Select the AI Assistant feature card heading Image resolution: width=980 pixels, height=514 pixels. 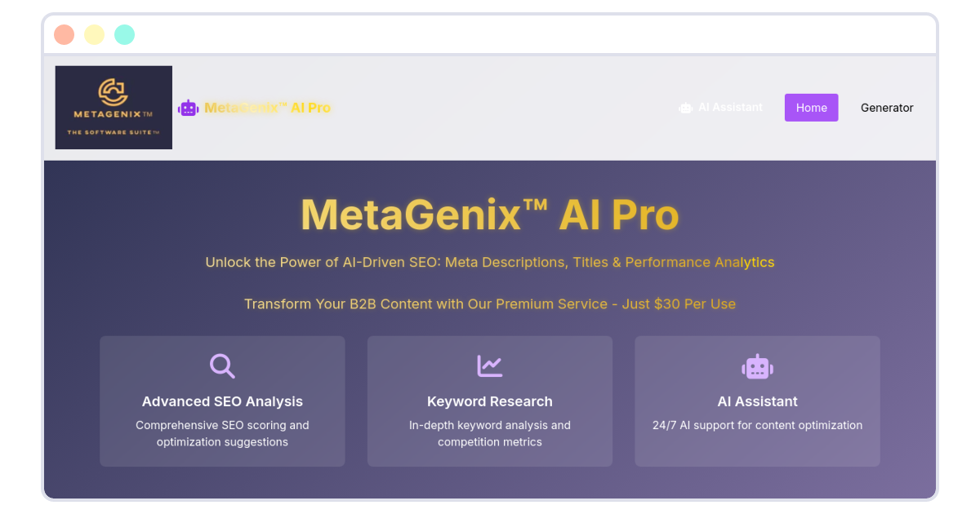pos(757,401)
